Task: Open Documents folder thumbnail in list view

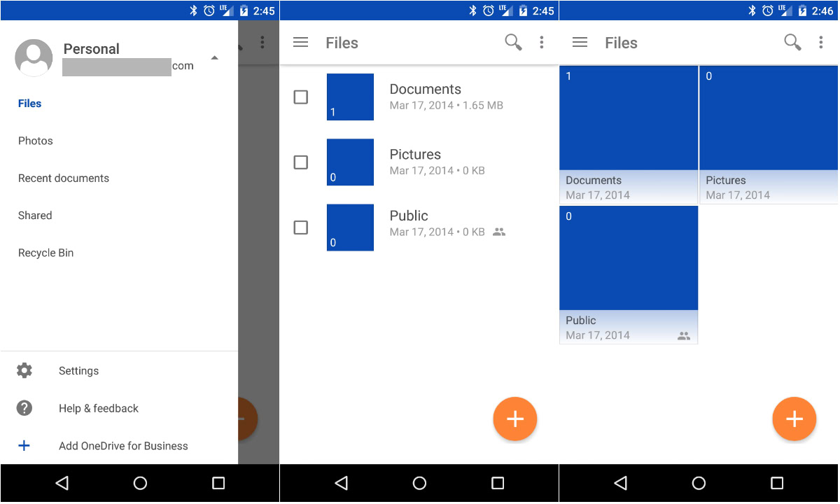Action: [350, 97]
